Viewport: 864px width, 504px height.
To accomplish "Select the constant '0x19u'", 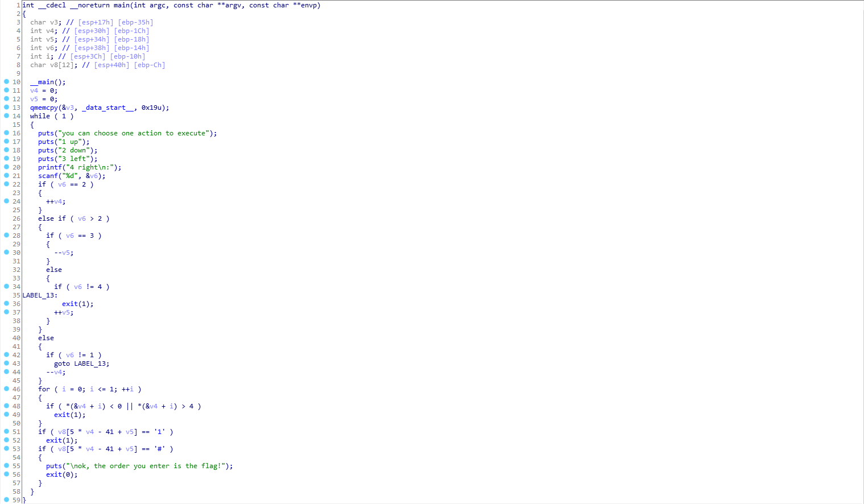I will [151, 108].
